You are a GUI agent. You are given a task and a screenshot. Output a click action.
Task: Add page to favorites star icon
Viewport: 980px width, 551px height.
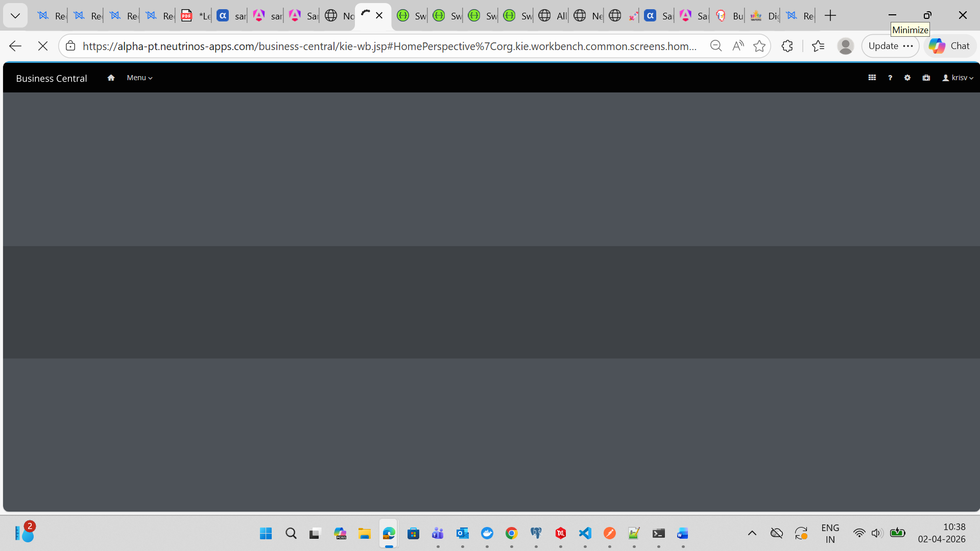tap(759, 46)
